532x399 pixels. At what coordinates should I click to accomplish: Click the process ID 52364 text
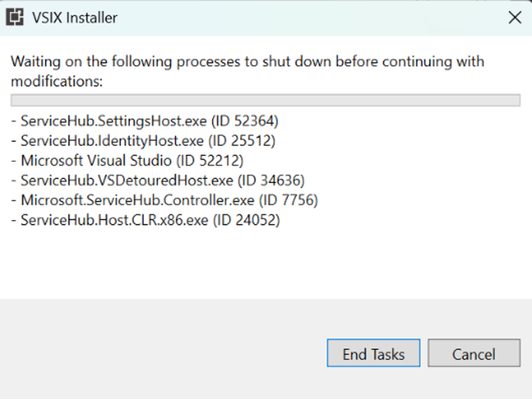245,121
